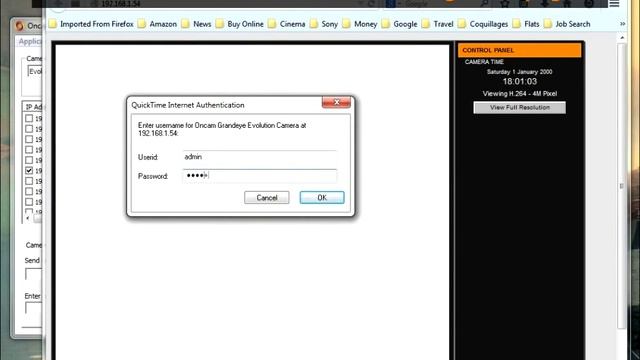Click the home icon in browser toolbar
The height and width of the screenshot is (360, 640).
click(x=567, y=4)
